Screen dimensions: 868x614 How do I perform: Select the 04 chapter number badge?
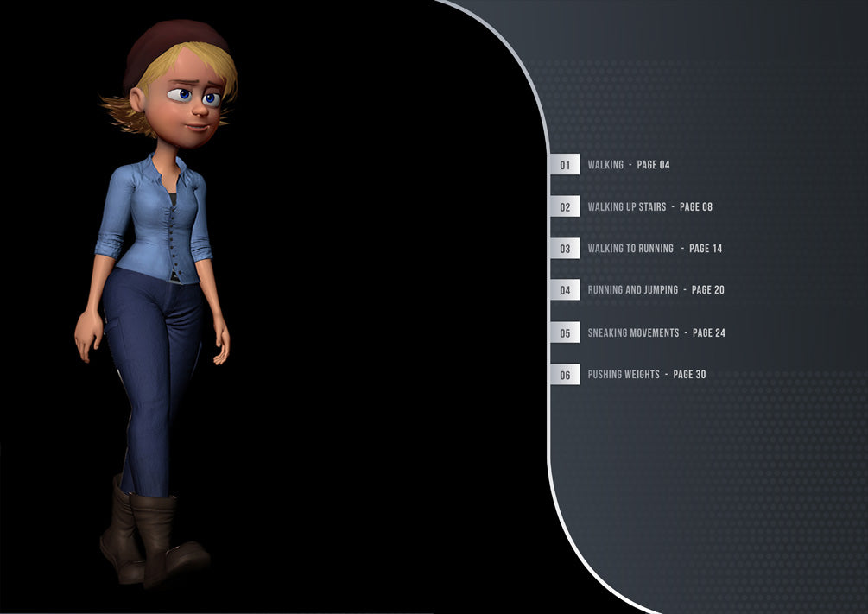[566, 290]
